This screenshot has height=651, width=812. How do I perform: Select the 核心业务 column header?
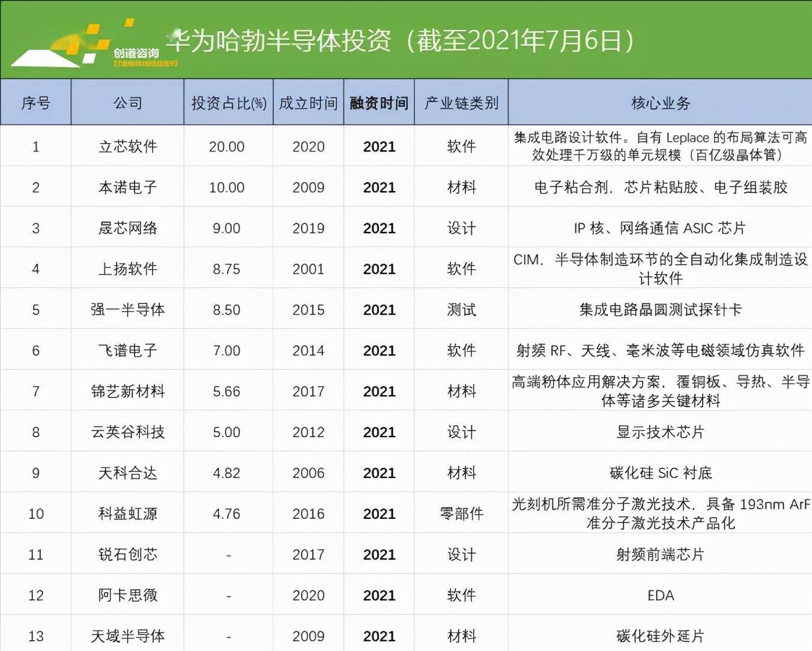[661, 103]
